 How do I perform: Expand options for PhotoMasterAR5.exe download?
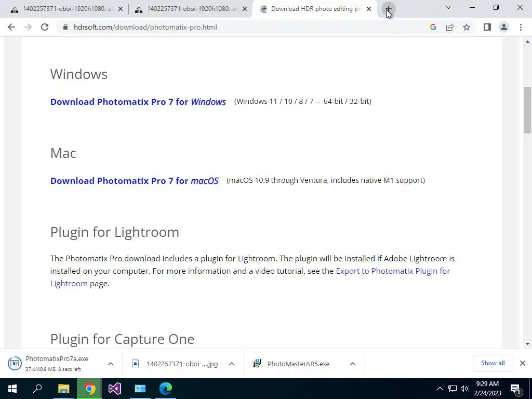pyautogui.click(x=353, y=364)
